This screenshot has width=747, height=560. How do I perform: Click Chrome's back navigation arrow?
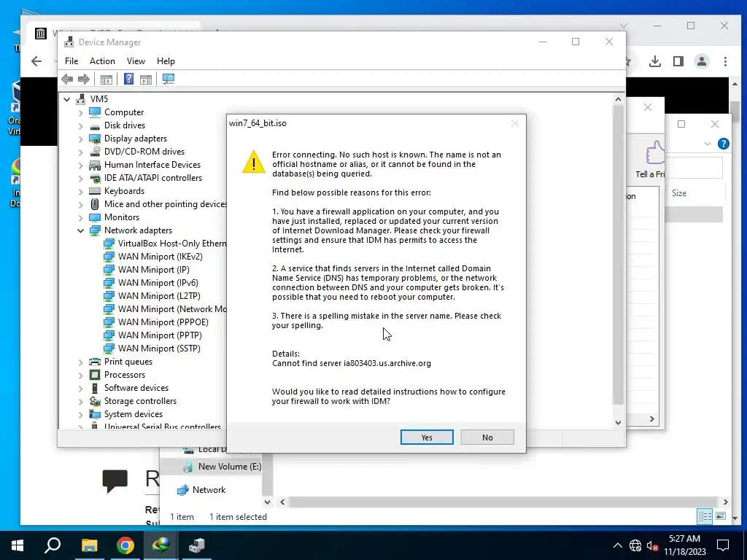click(36, 61)
